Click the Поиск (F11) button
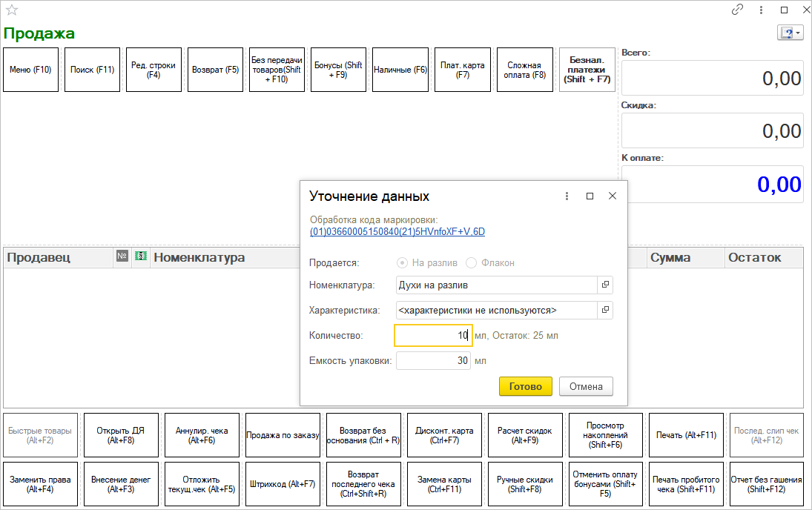This screenshot has width=812, height=510. pos(92,70)
